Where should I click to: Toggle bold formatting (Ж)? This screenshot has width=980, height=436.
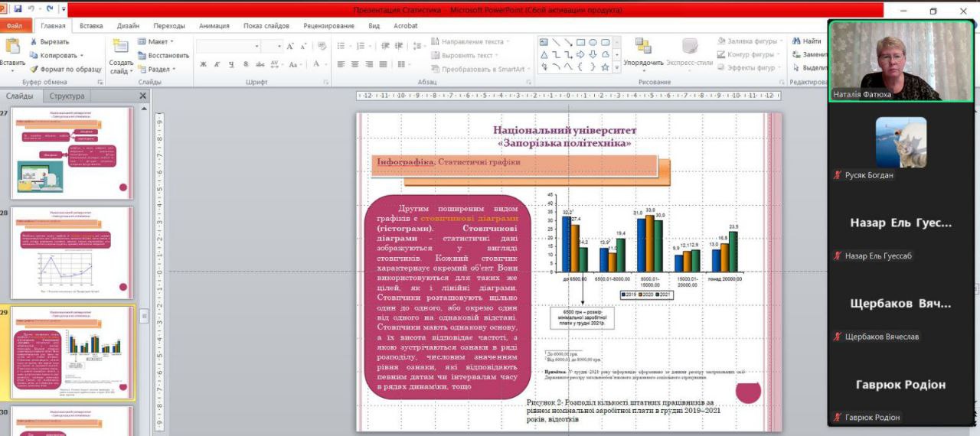coord(204,64)
